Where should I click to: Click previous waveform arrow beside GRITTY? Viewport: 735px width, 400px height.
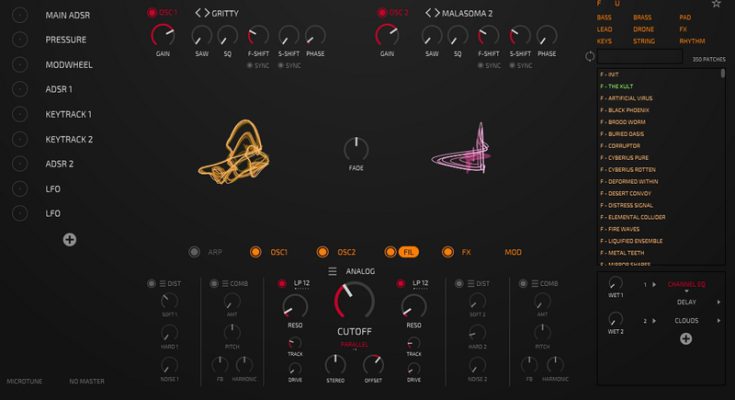(x=198, y=13)
